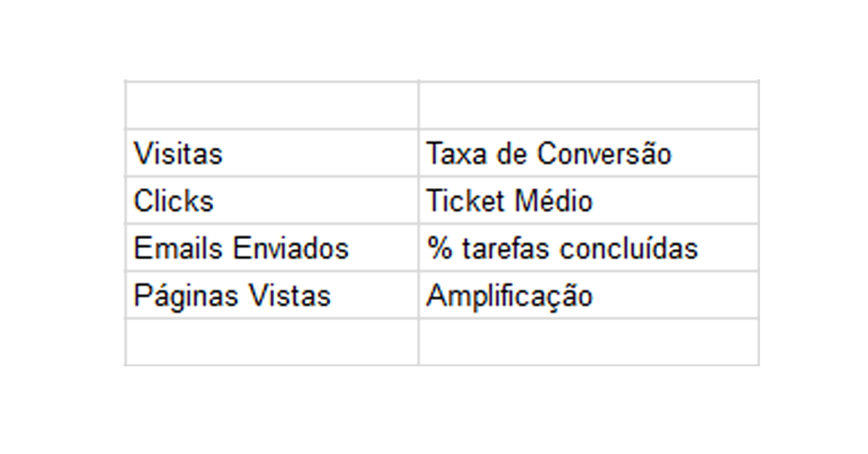Click the Taxa de Conversão cell

[x=588, y=153]
